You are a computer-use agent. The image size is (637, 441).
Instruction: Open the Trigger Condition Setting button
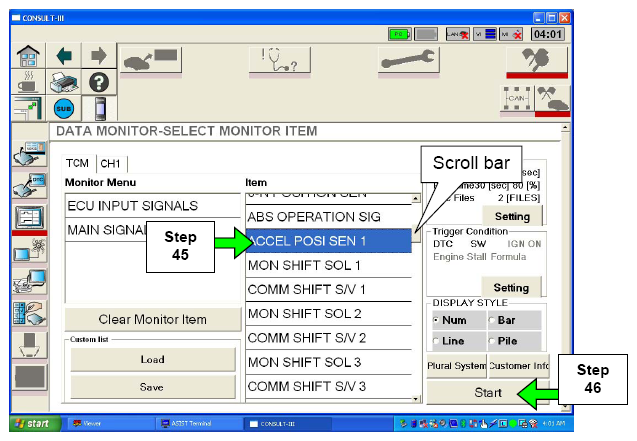511,288
